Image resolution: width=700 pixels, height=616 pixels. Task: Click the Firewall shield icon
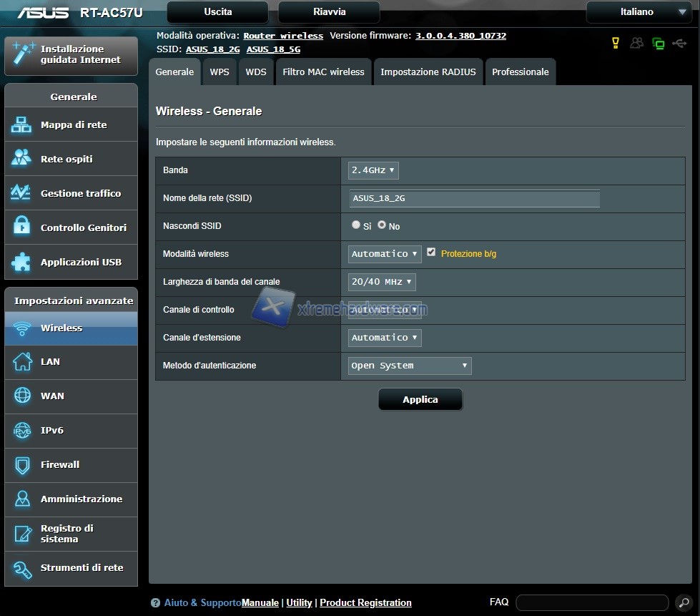point(21,465)
